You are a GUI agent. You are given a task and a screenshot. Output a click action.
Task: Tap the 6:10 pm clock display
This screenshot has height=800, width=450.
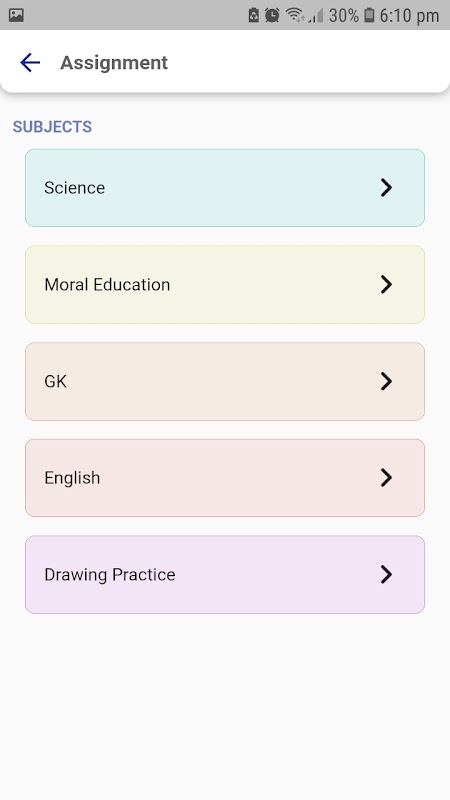click(x=409, y=16)
